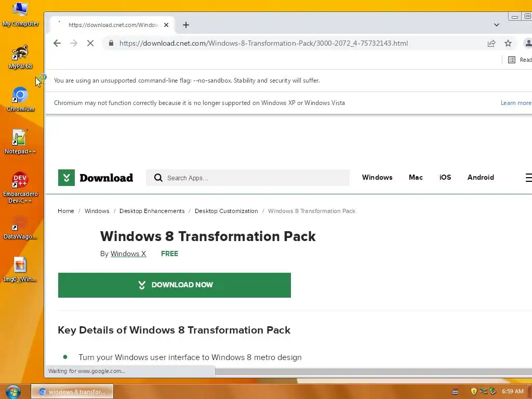This screenshot has height=399, width=532.
Task: Open on-screen keyboard tray icon
Action: click(x=455, y=392)
